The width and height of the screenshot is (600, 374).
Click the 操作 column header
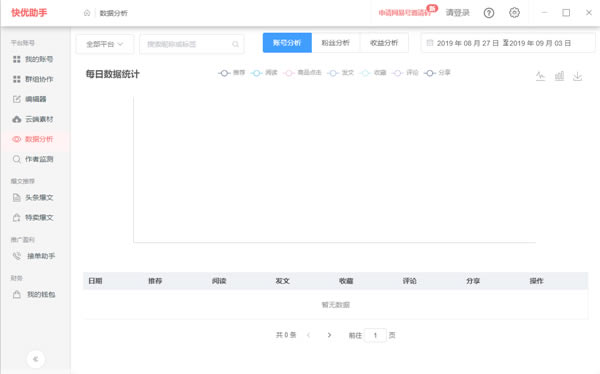coord(536,281)
